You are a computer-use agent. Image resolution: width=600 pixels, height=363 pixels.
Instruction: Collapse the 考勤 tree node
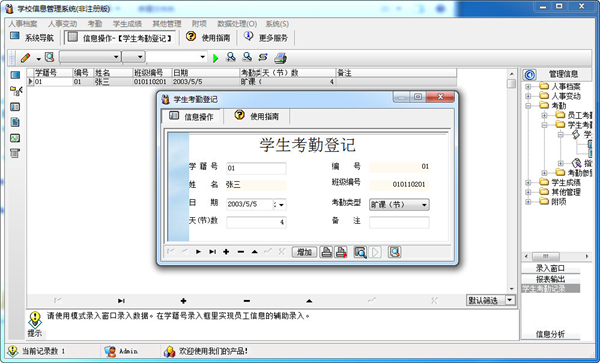pos(528,106)
